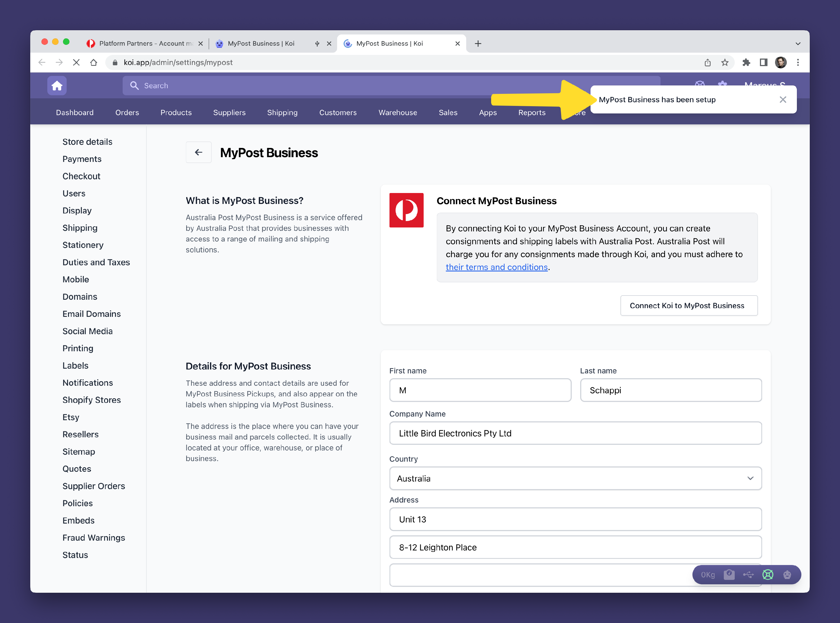Click the robot face icon
The image size is (840, 623).
click(787, 574)
